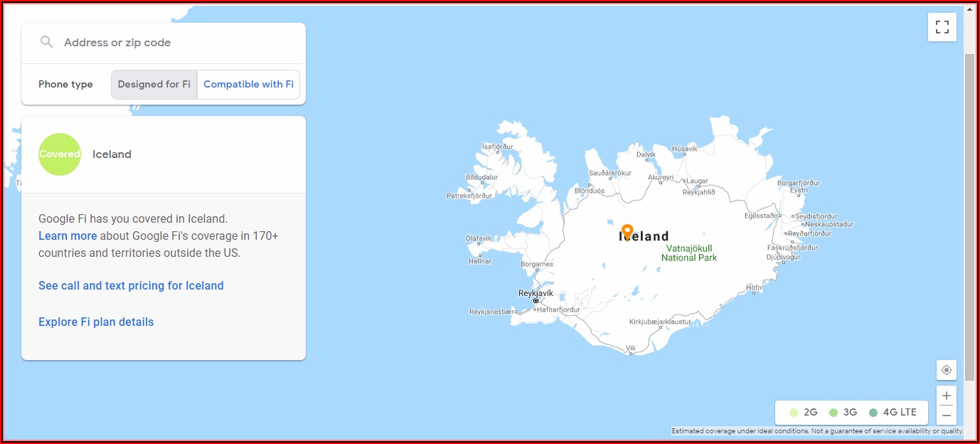Open See call and text pricing for Iceland
980x444 pixels.
(x=131, y=285)
